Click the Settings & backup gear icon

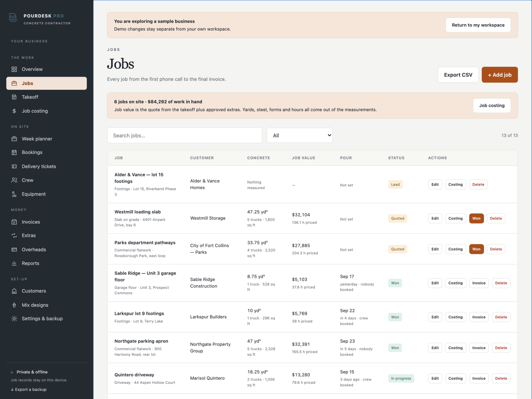click(x=14, y=319)
